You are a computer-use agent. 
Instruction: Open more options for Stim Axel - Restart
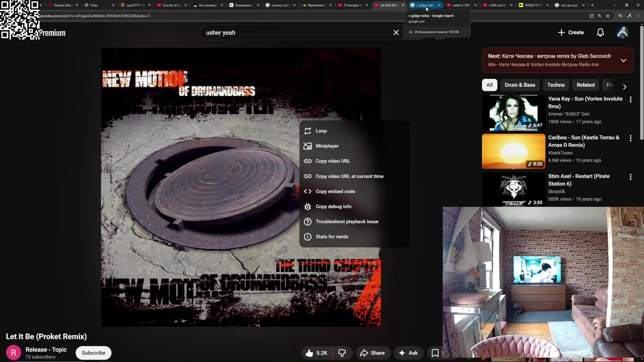(x=630, y=177)
